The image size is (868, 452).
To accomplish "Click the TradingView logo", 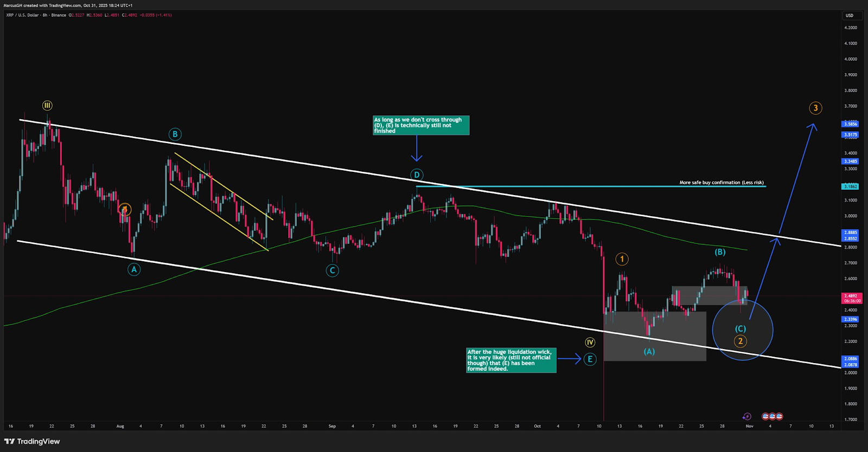I will coord(32,441).
